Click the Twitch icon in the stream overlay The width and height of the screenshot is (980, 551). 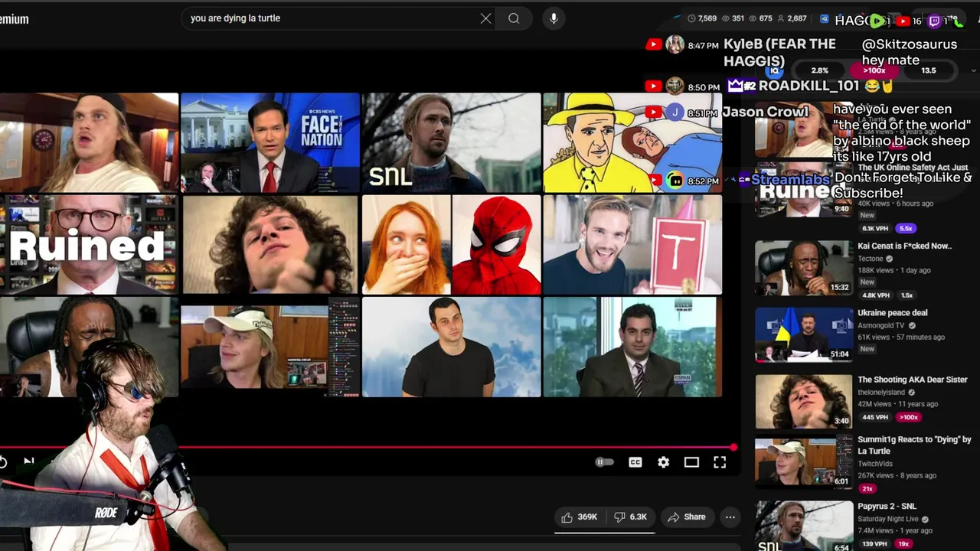point(934,21)
